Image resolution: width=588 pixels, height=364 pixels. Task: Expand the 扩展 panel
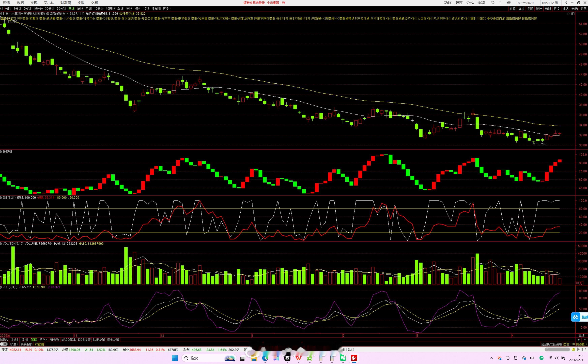tap(14, 344)
